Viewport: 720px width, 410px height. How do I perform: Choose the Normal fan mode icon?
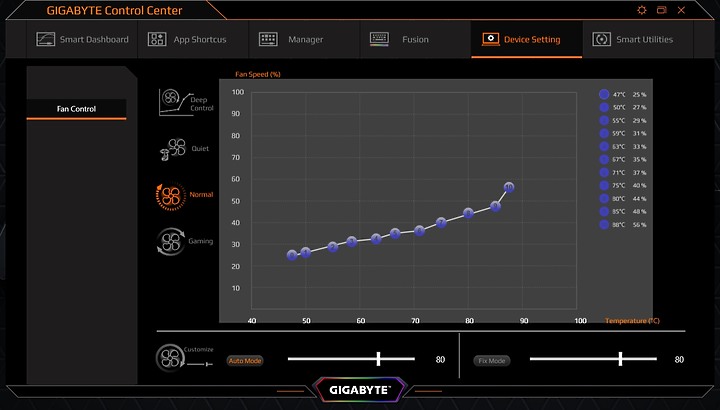(171, 196)
